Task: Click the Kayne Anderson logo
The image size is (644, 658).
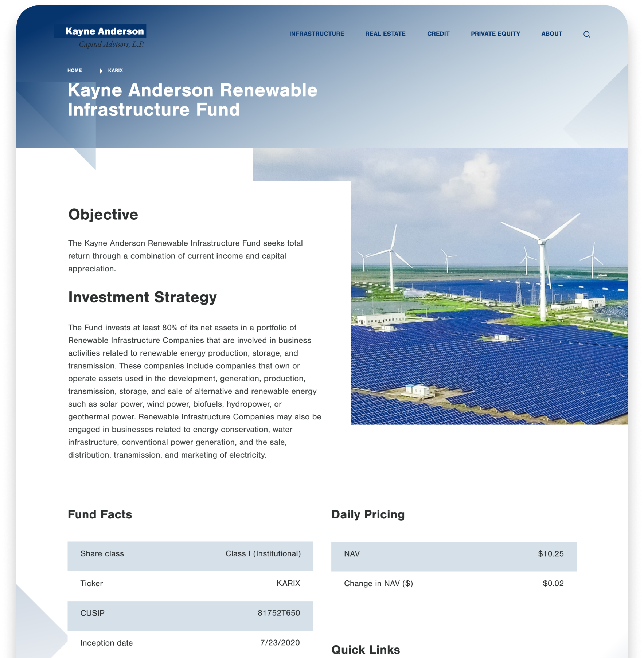Action: tap(101, 36)
